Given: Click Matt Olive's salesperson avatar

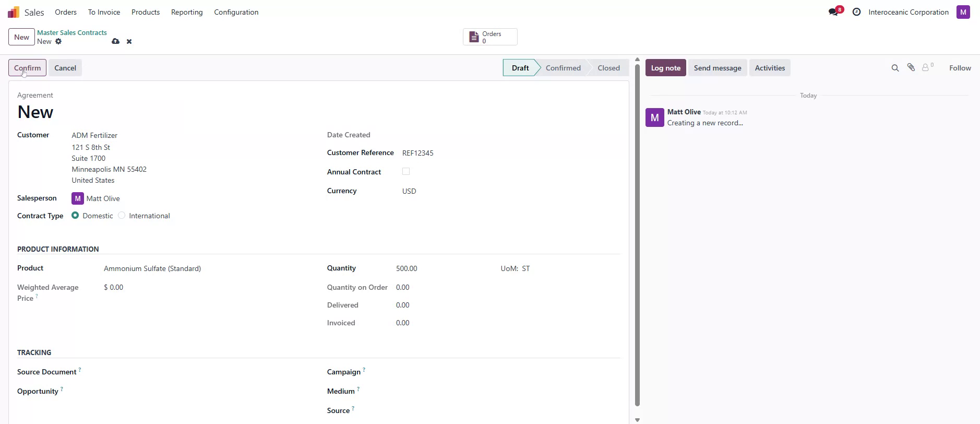Looking at the screenshot, I should tap(78, 198).
